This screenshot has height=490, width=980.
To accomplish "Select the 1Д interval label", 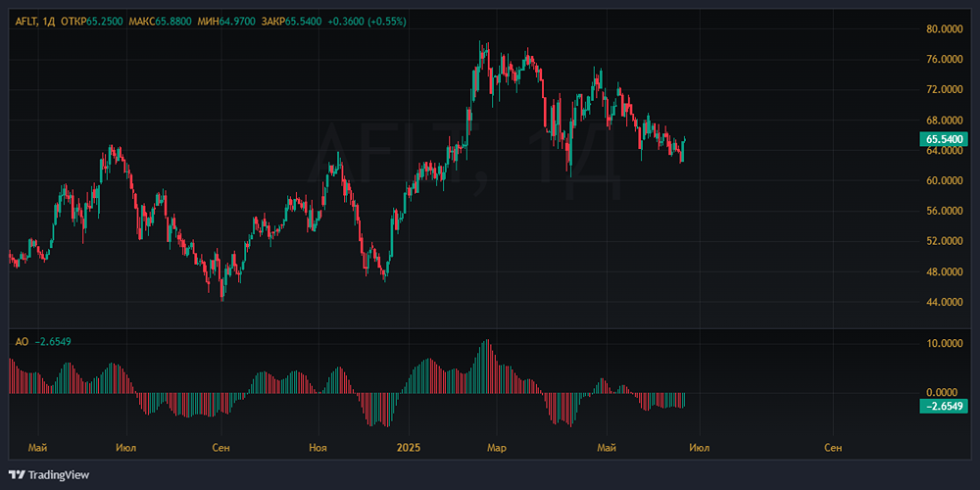I will click(x=48, y=21).
